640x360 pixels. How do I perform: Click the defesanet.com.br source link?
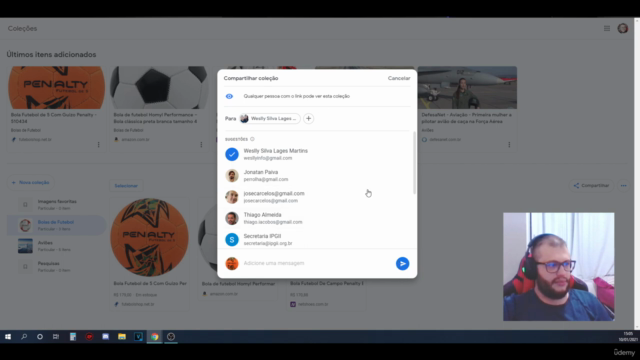pyautogui.click(x=445, y=140)
